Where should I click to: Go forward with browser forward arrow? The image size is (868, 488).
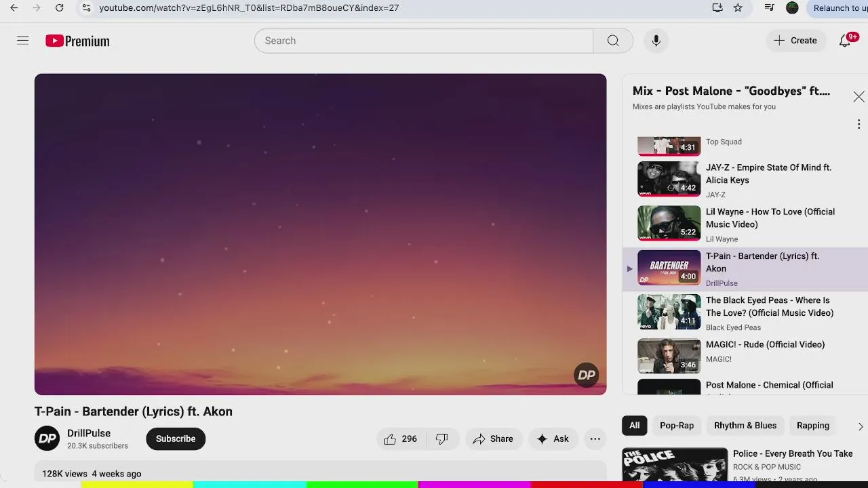pyautogui.click(x=37, y=8)
